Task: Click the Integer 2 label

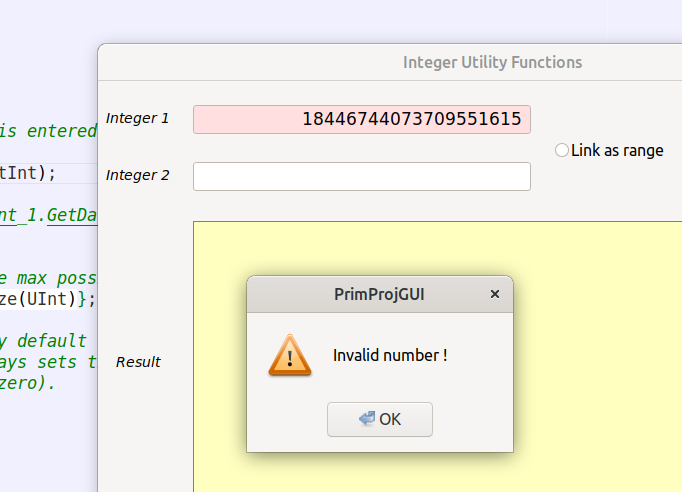Action: 137,175
